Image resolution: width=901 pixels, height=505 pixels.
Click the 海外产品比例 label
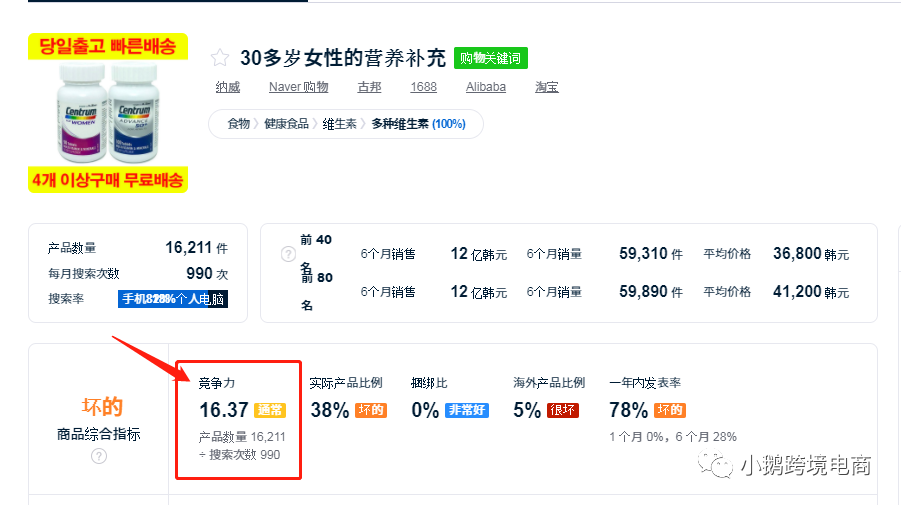tap(549, 383)
